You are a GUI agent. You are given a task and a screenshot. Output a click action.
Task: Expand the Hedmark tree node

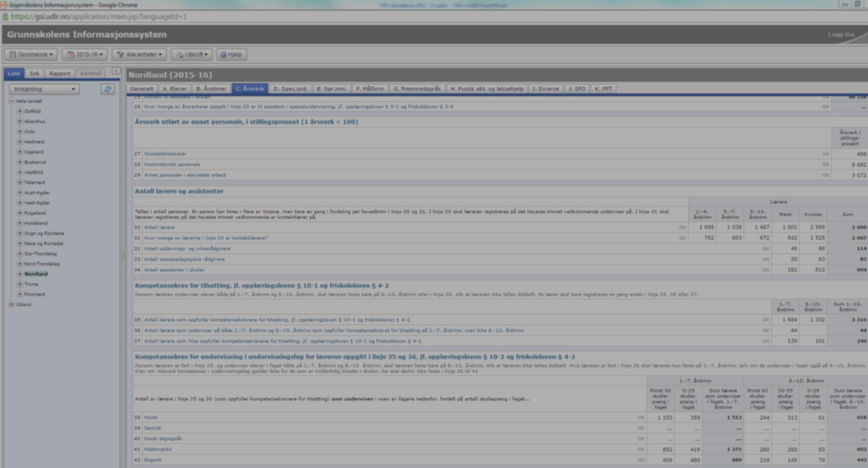point(19,142)
